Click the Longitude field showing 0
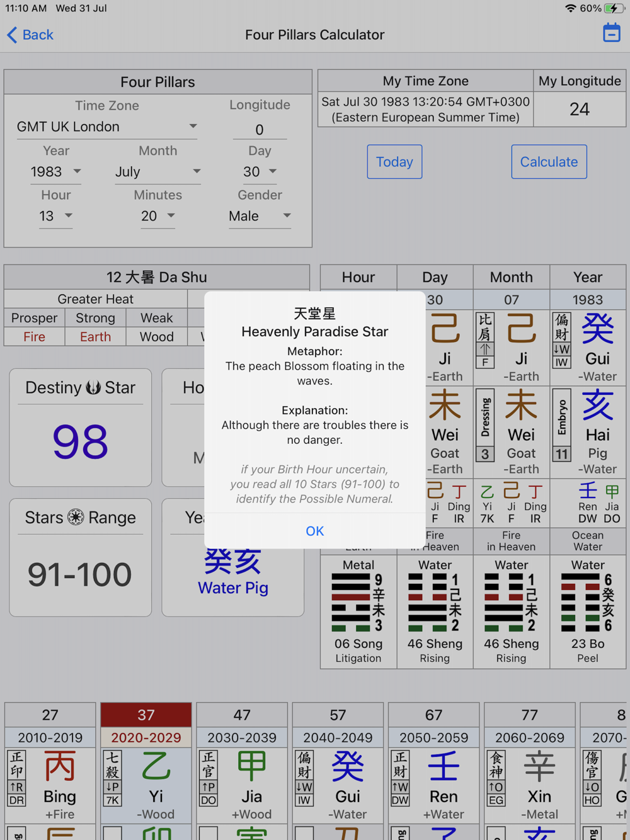630x840 pixels. (x=260, y=130)
